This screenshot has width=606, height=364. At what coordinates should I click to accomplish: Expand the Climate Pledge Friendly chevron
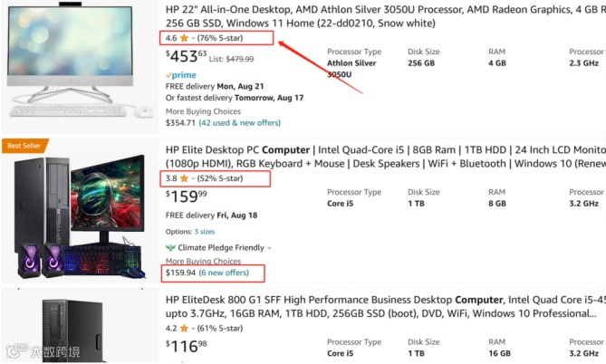point(269,248)
